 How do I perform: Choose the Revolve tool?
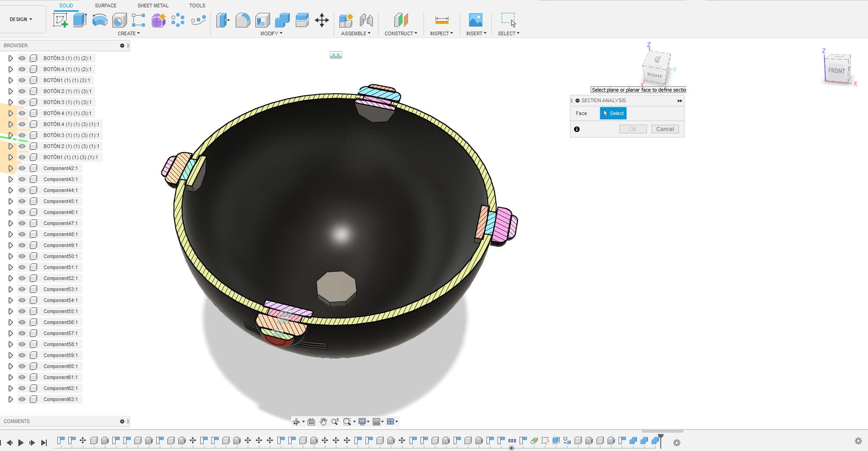[100, 20]
